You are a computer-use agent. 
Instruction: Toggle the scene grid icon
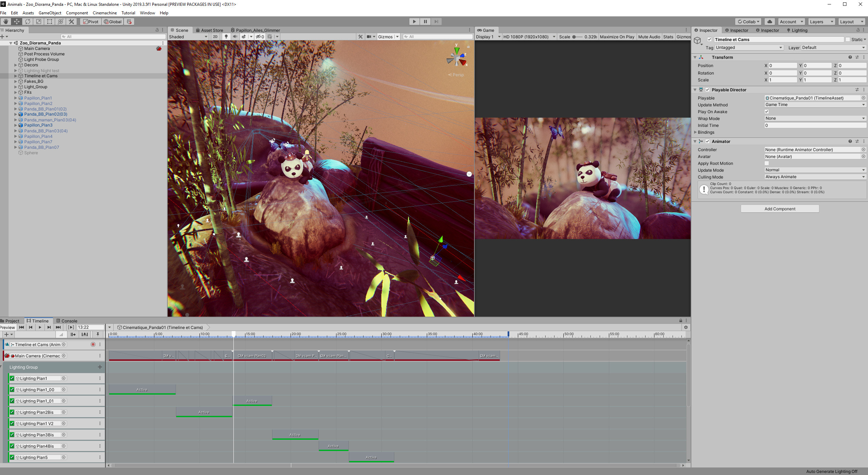coord(270,37)
